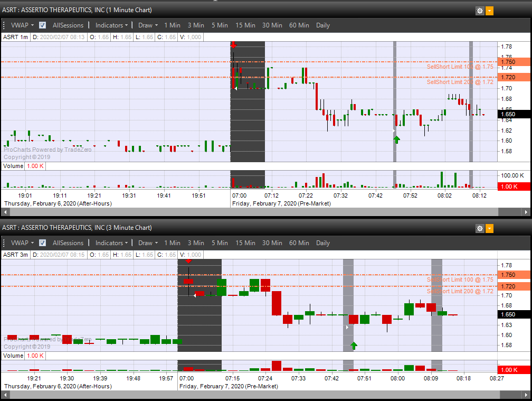Toggle AllSessions checkbox in 1 Minute Chart
Viewport: 532px width, 401px height.
(42, 25)
